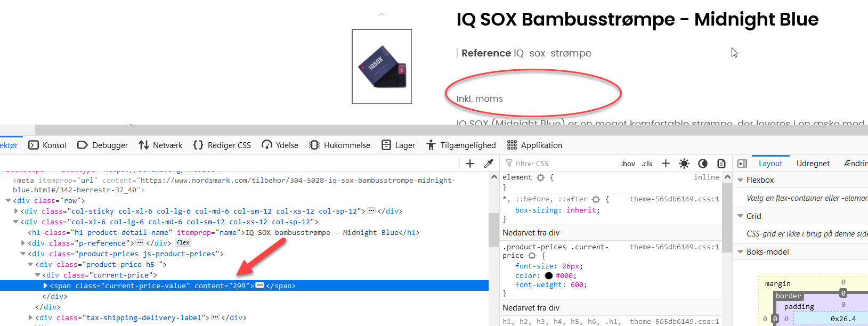This screenshot has height=326, width=868.
Task: Select the element rule node picker icon
Action: [x=540, y=177]
